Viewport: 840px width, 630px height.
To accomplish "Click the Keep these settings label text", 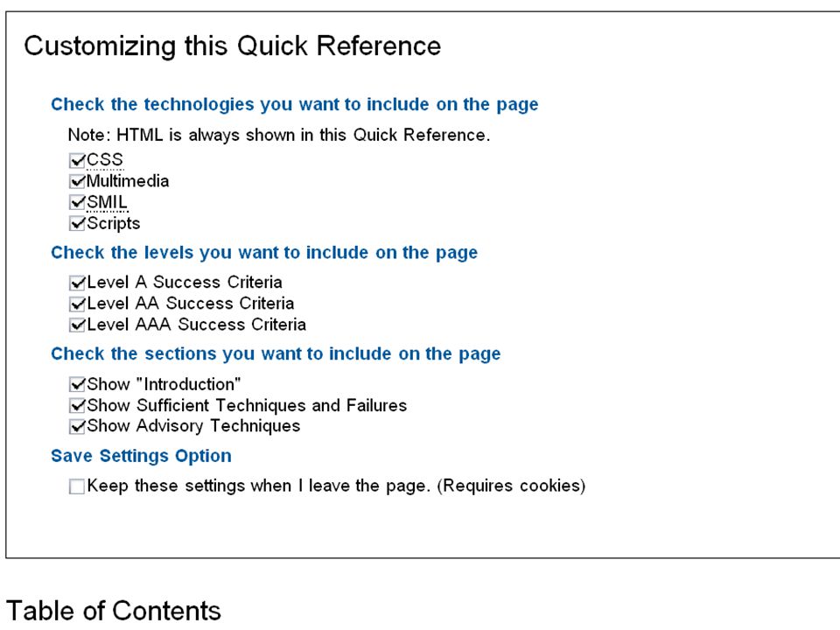I will (x=336, y=486).
